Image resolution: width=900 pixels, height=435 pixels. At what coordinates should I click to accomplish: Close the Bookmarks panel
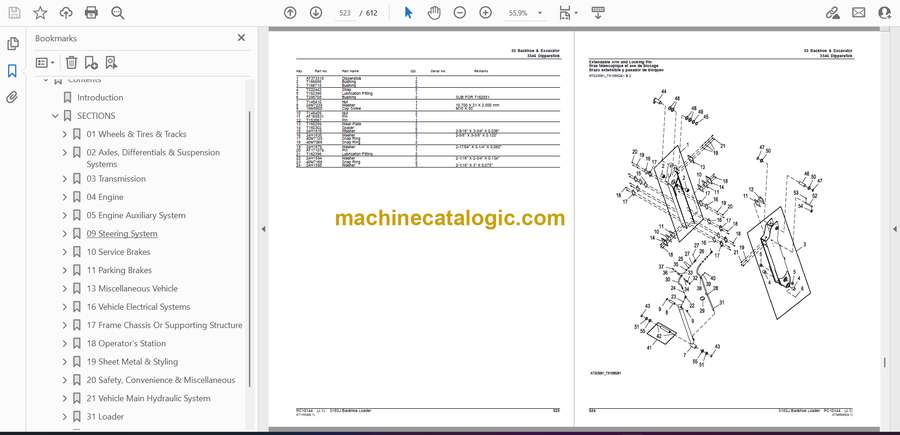point(241,38)
